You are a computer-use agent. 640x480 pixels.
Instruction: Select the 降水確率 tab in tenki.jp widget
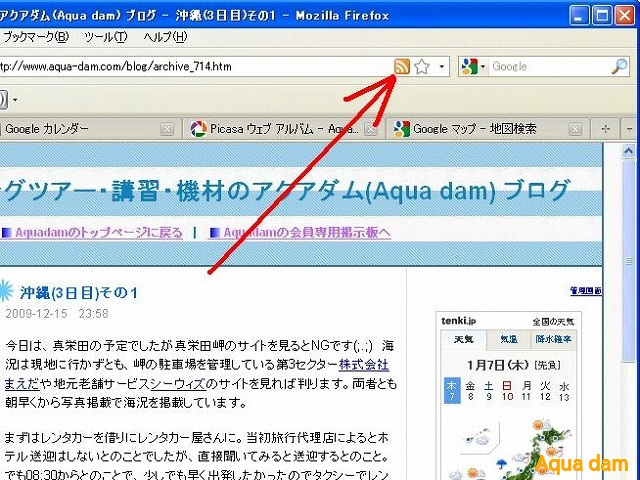553,339
